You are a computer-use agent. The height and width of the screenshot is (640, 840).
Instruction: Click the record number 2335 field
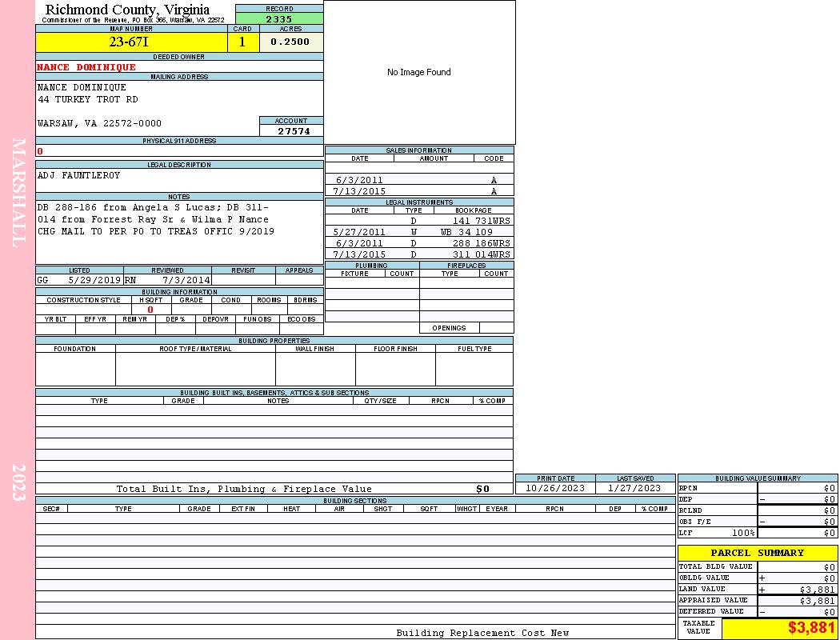(x=279, y=18)
